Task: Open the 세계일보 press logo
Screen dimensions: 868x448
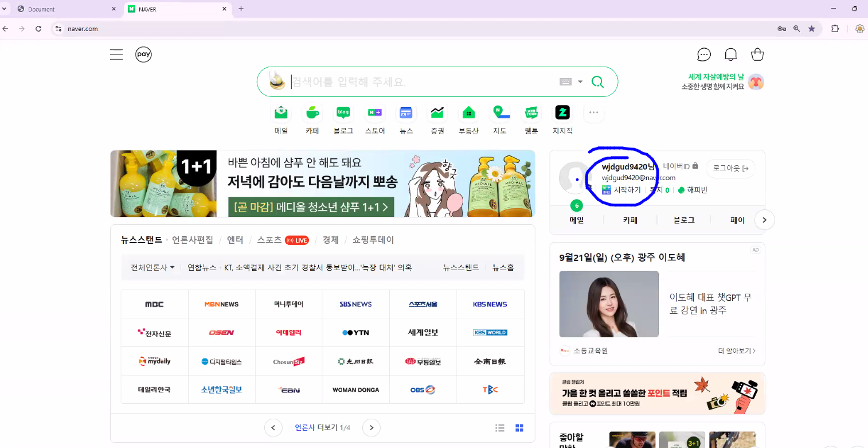Action: [423, 333]
